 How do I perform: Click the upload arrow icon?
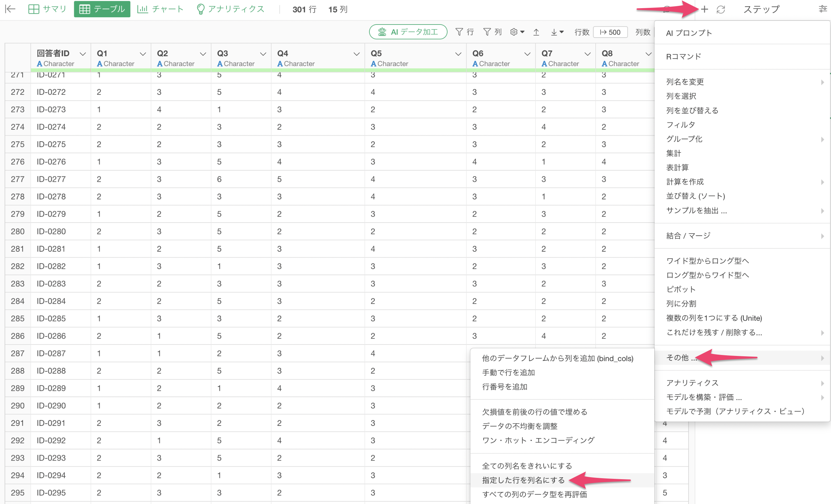536,32
